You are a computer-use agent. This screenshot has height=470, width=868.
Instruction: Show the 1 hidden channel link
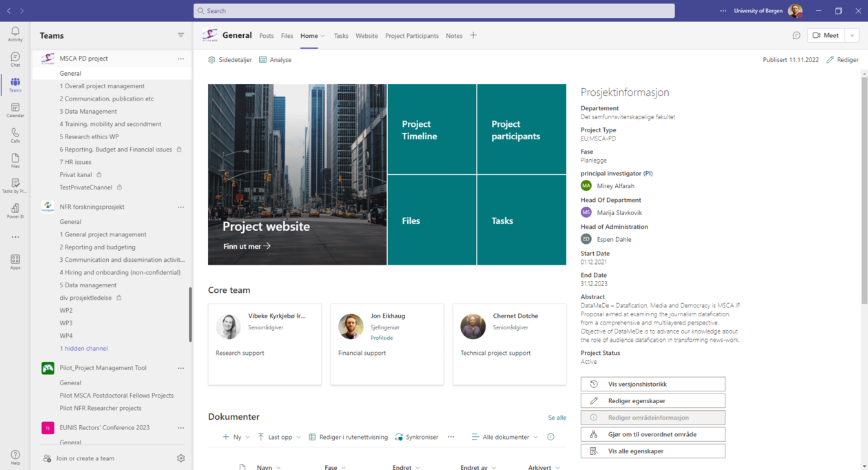(83, 349)
